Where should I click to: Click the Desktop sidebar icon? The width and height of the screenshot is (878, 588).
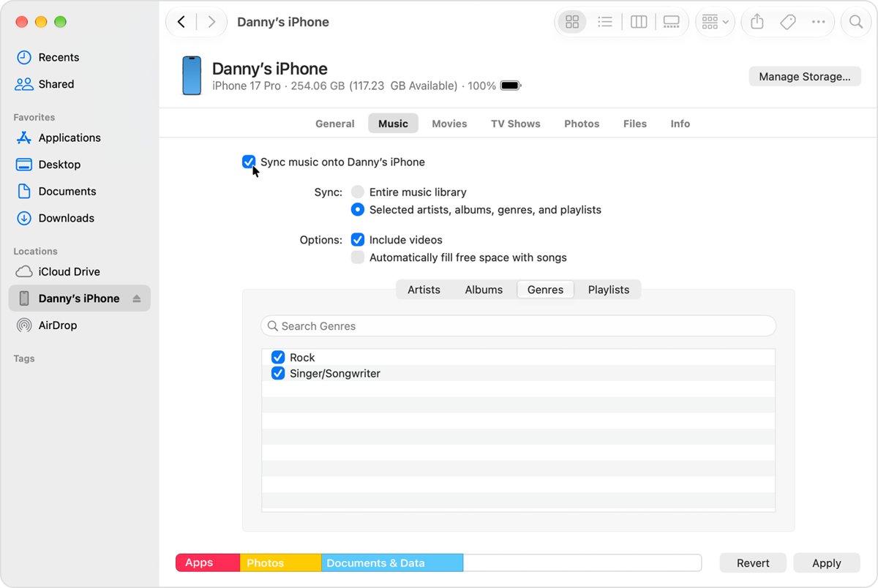tap(24, 165)
